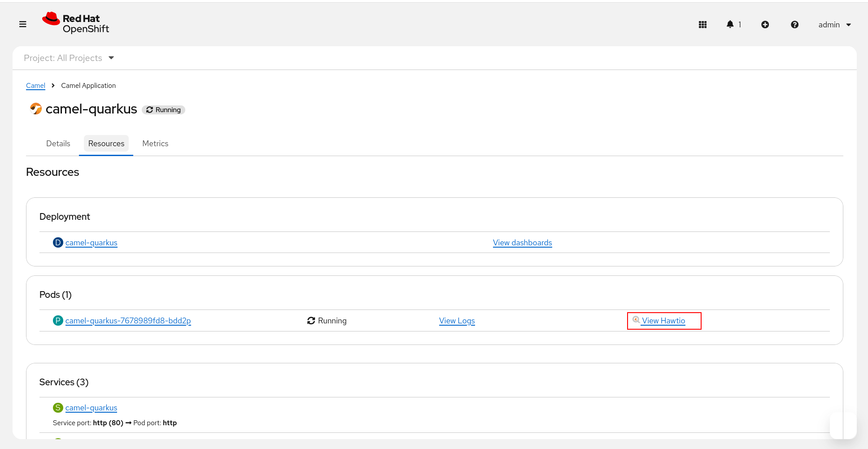
Task: Click the Pod 'P' resource badge
Action: (58, 321)
